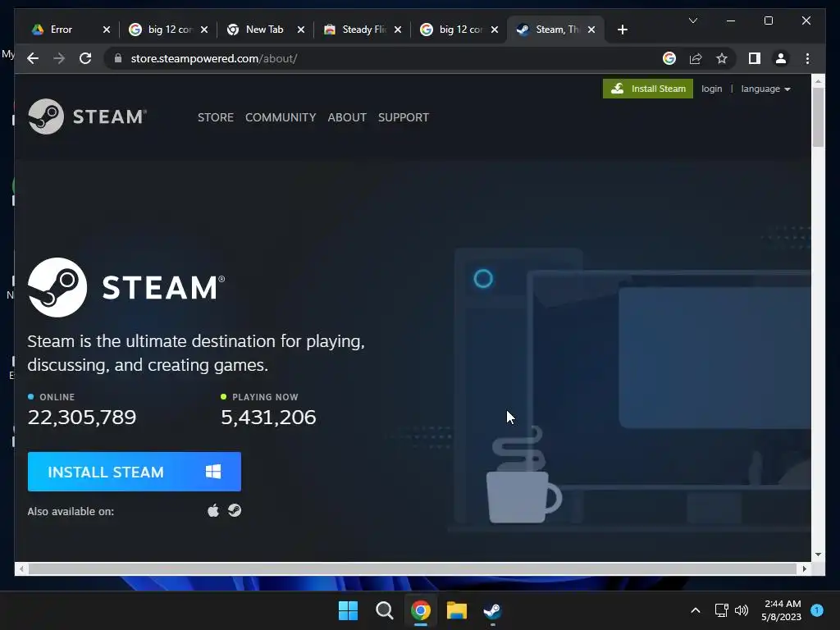
Task: View site info via the padlock icon
Action: coord(118,58)
